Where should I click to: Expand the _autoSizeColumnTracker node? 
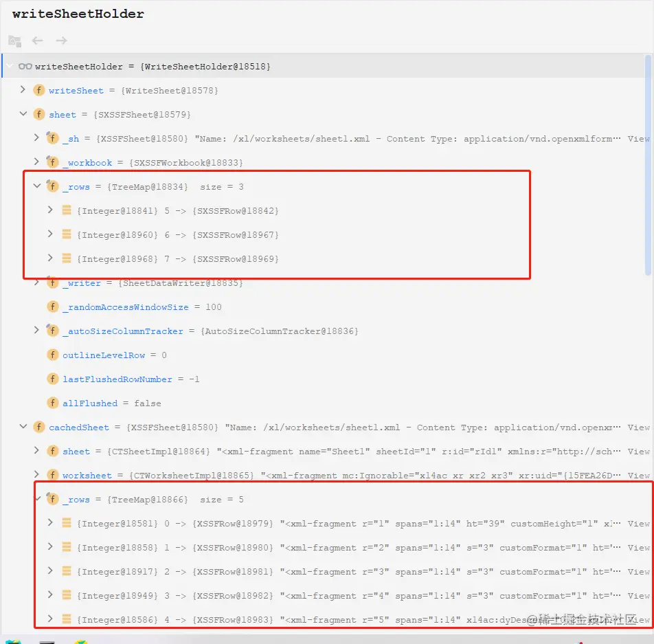click(36, 331)
